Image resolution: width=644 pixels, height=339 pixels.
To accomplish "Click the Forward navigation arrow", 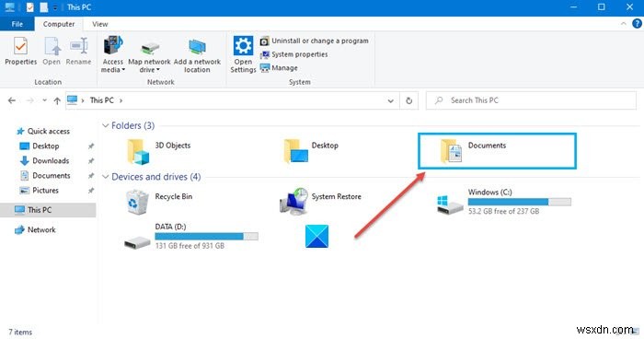I will pyautogui.click(x=29, y=100).
